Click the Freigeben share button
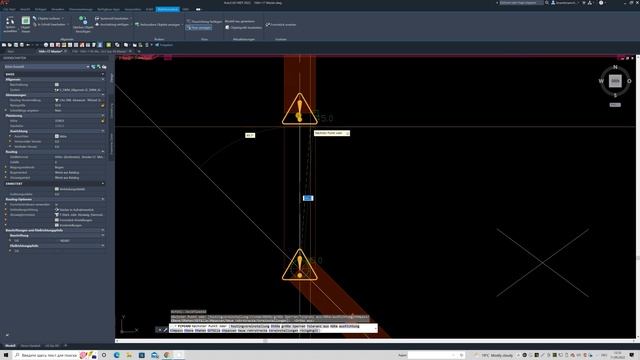 164,45
